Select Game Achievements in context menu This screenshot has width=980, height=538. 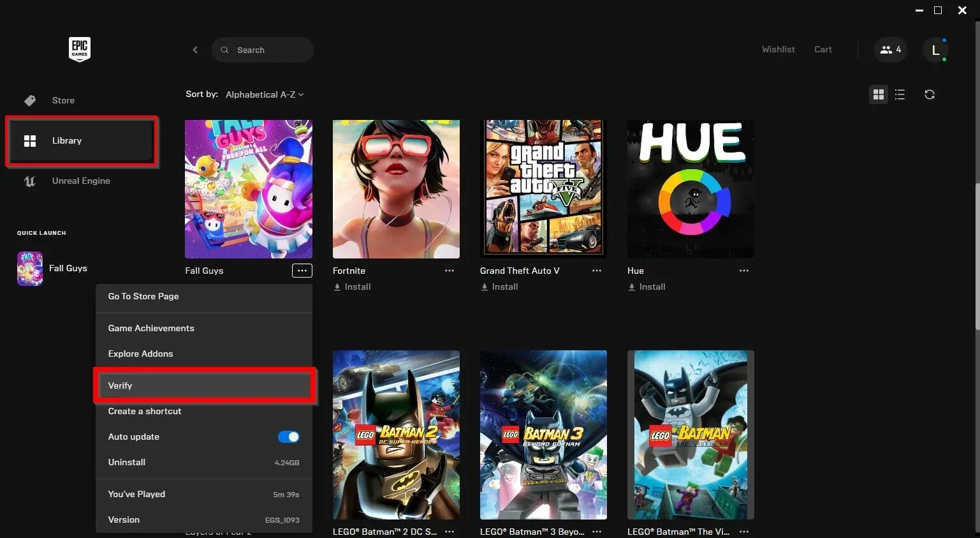coord(204,328)
